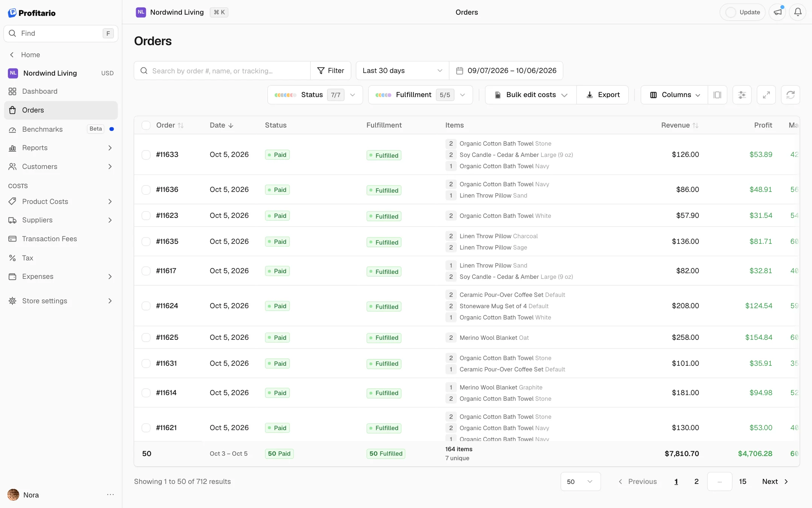
Task: Click the sidebar Find field
Action: [61, 33]
